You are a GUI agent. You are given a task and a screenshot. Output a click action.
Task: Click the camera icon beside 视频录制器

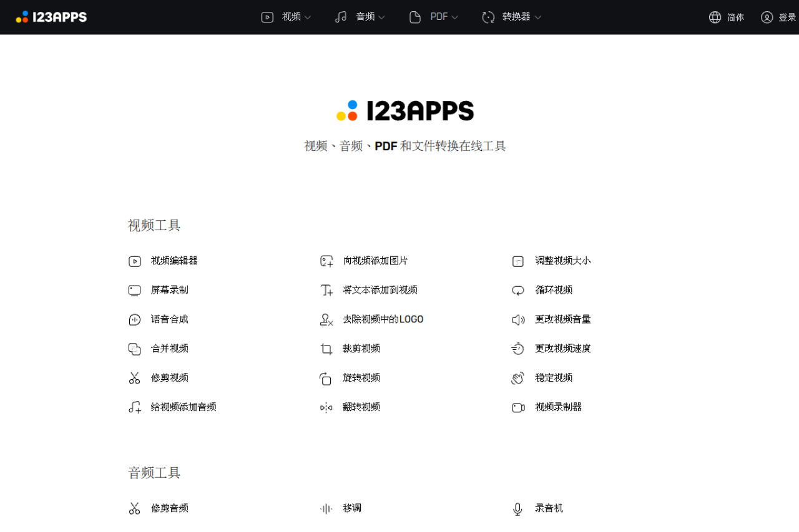coord(518,407)
